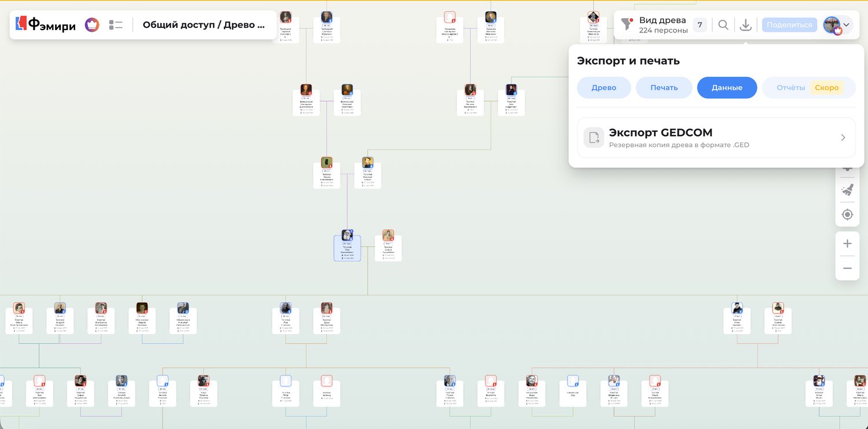Select the Данные tab

tap(727, 88)
